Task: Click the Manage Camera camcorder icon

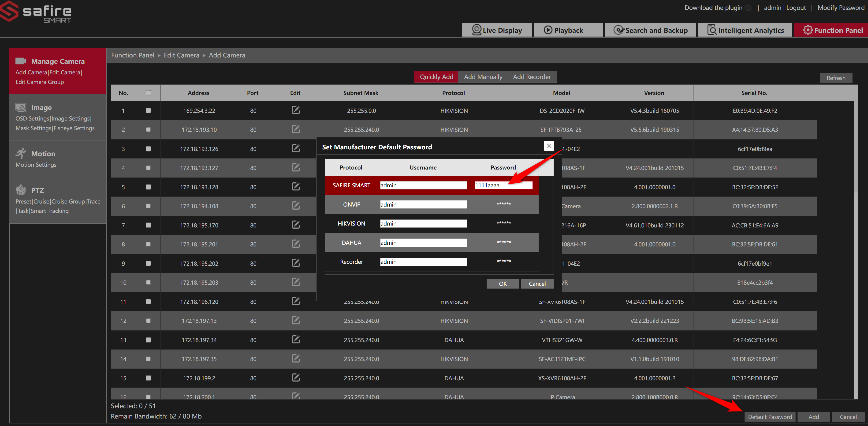Action: [x=21, y=61]
